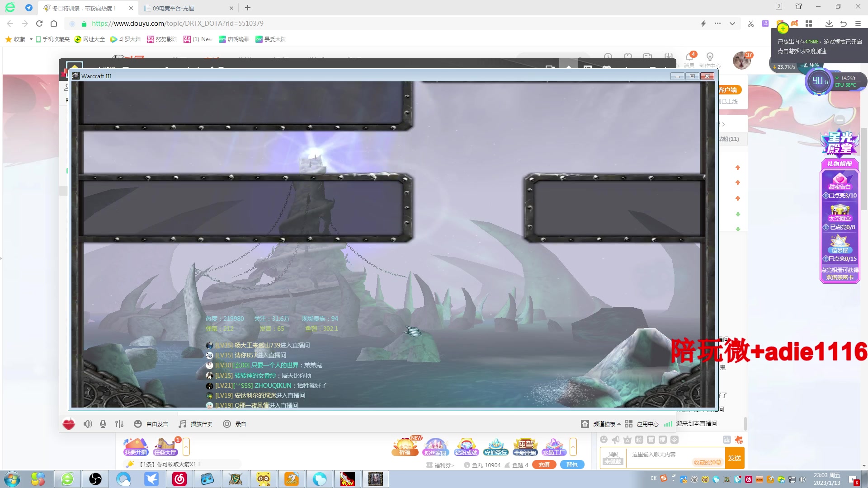Open 全新座驾 icon

525,447
